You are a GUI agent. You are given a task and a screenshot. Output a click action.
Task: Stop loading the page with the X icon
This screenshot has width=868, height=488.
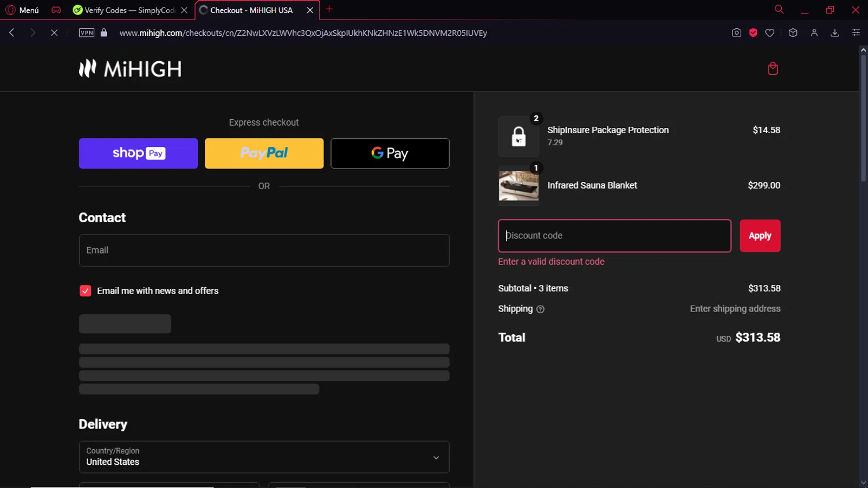[x=54, y=33]
